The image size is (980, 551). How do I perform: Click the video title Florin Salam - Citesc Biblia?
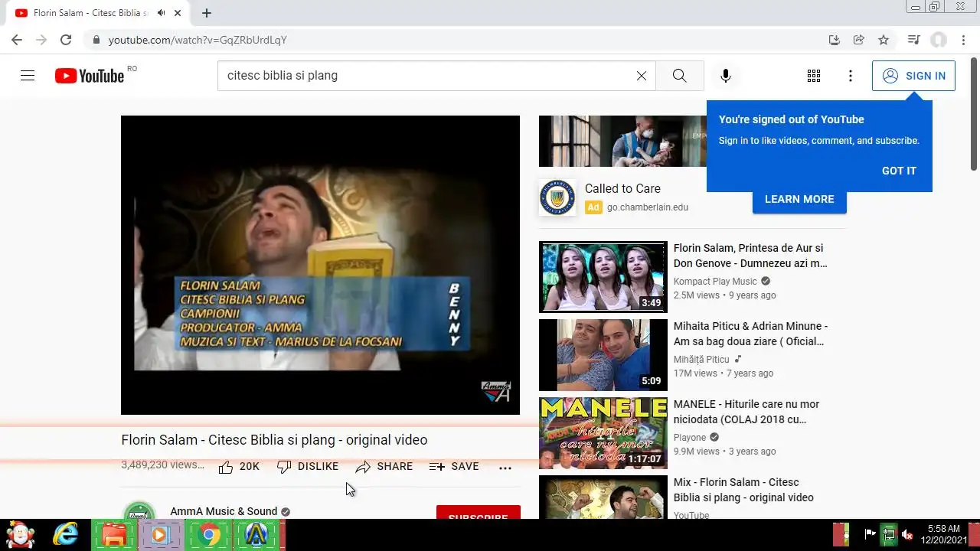[274, 440]
